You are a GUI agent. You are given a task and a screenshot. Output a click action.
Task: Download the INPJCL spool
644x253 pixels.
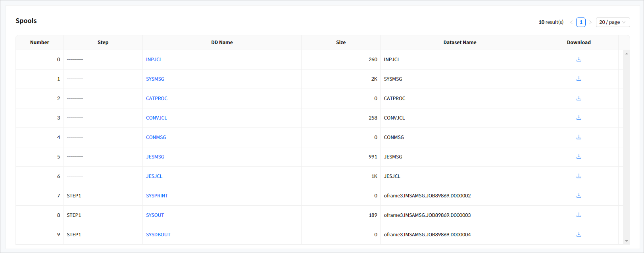click(579, 59)
